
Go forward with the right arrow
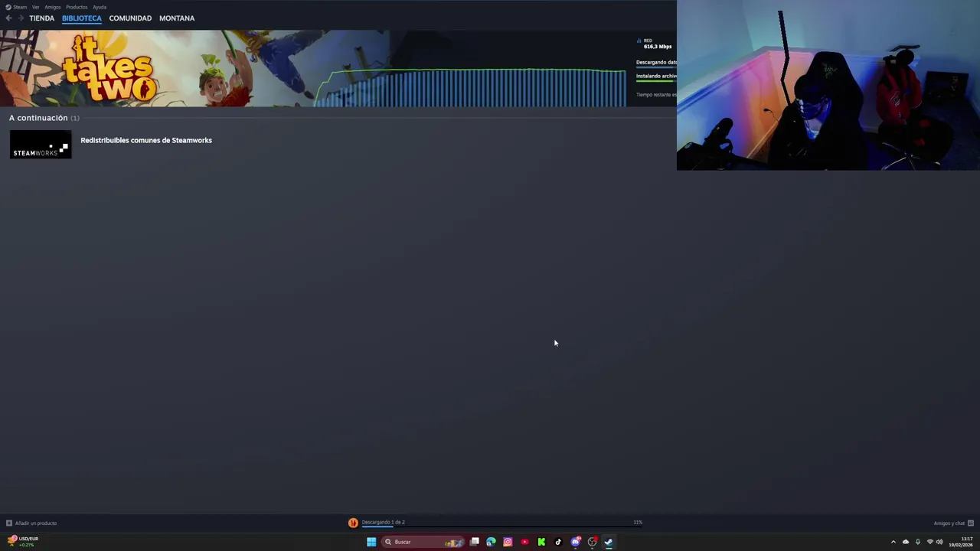20,18
